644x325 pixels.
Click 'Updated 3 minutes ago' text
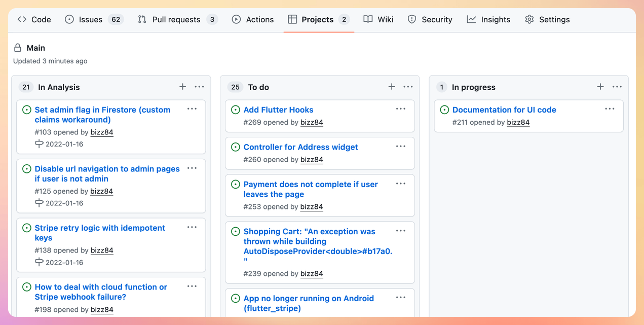(x=50, y=61)
